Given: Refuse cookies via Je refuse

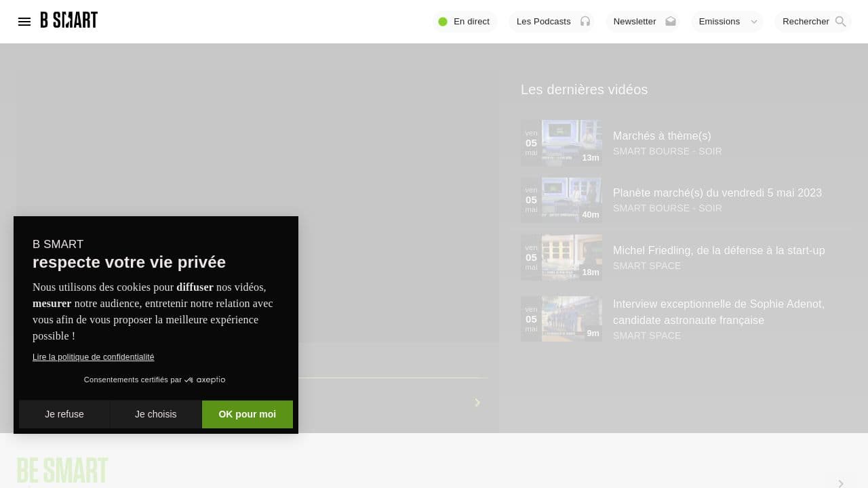Looking at the screenshot, I should pyautogui.click(x=64, y=414).
